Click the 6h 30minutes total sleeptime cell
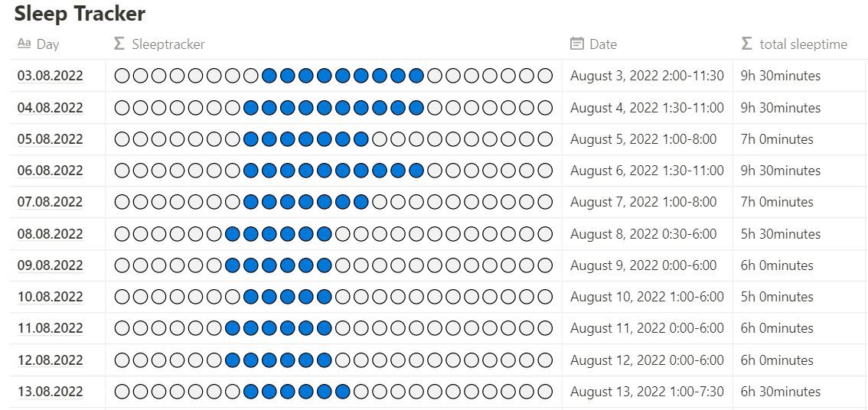Image resolution: width=868 pixels, height=410 pixels. coord(780,392)
